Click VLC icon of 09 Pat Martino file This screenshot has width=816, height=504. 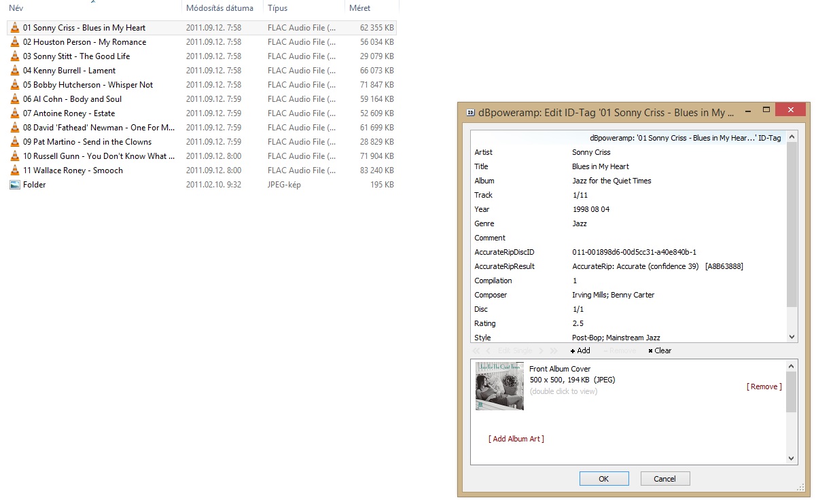[14, 142]
